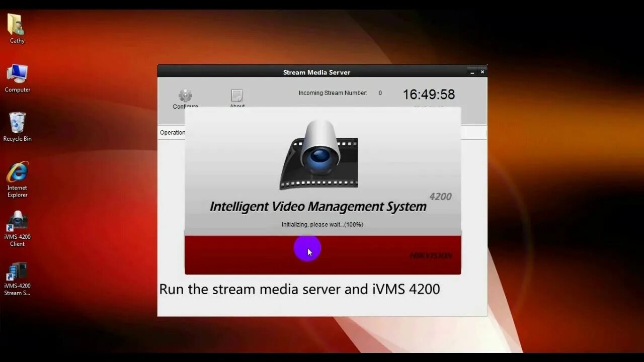Click the Incoming Stream Number label
This screenshot has width=644, height=362.
[333, 93]
